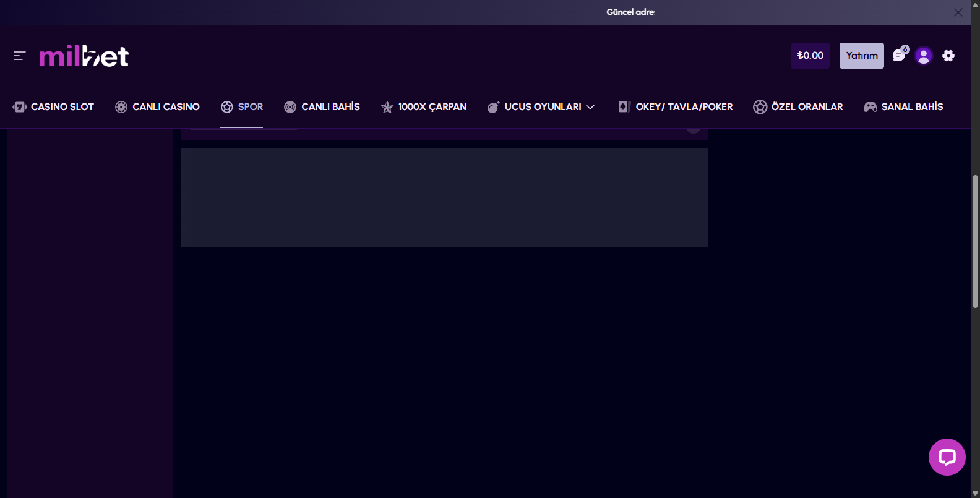Click the Canlı Casino chip icon
The image size is (980, 498).
[x=121, y=107]
